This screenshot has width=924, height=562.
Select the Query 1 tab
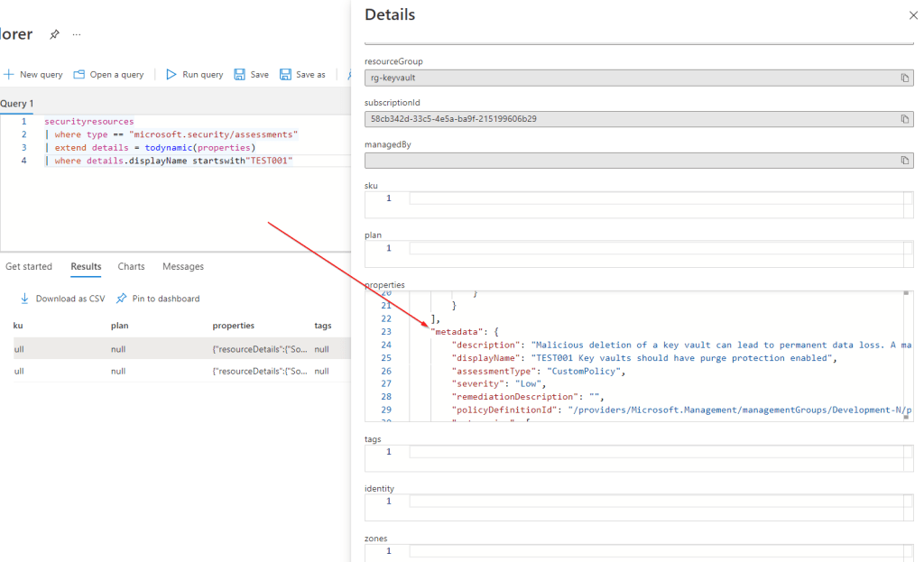(16, 104)
